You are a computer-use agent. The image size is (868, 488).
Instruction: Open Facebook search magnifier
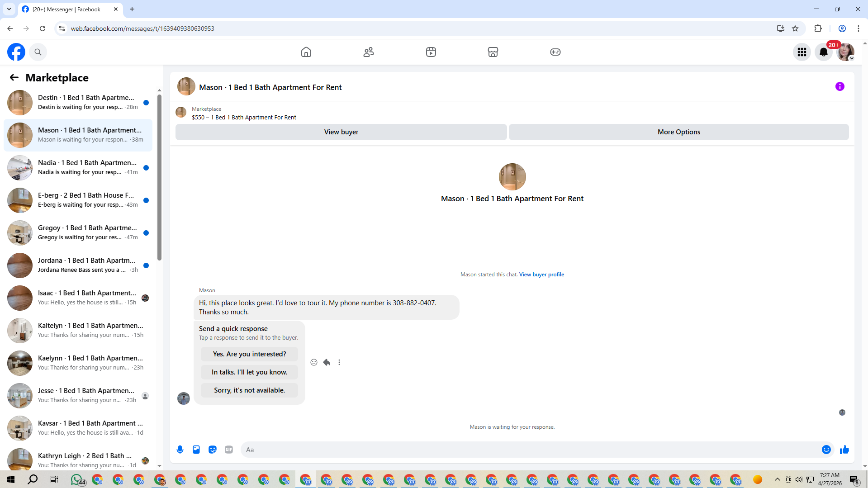pos(38,52)
